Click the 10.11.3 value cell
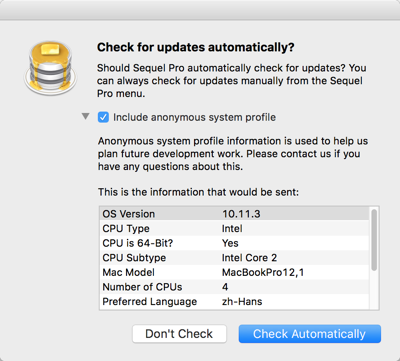The width and height of the screenshot is (400, 361). point(241,214)
